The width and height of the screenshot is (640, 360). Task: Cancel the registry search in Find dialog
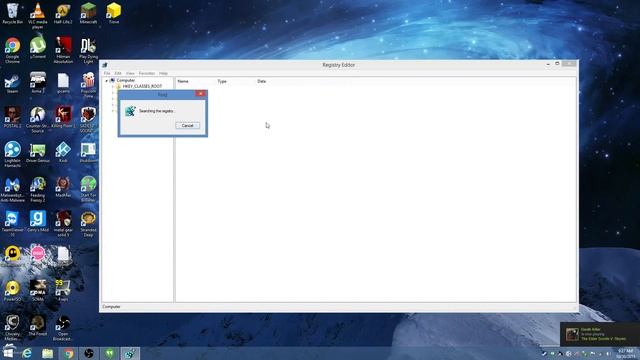pyautogui.click(x=187, y=125)
